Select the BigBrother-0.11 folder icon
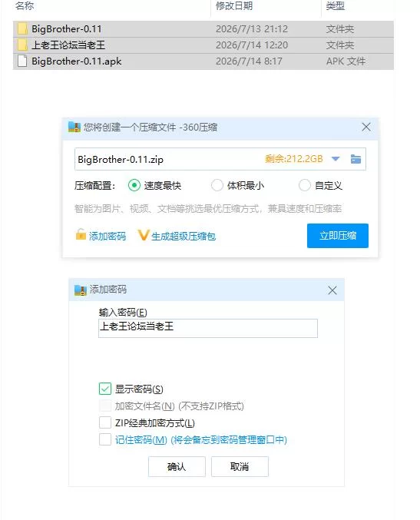 [x=22, y=29]
